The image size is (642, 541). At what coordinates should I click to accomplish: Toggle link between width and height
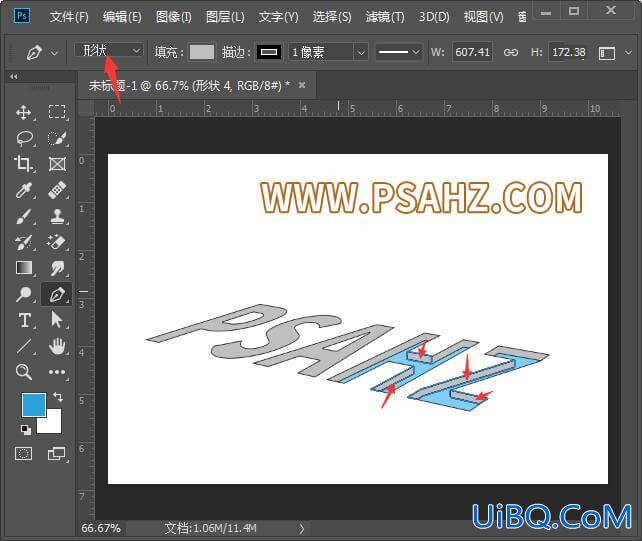coord(511,52)
